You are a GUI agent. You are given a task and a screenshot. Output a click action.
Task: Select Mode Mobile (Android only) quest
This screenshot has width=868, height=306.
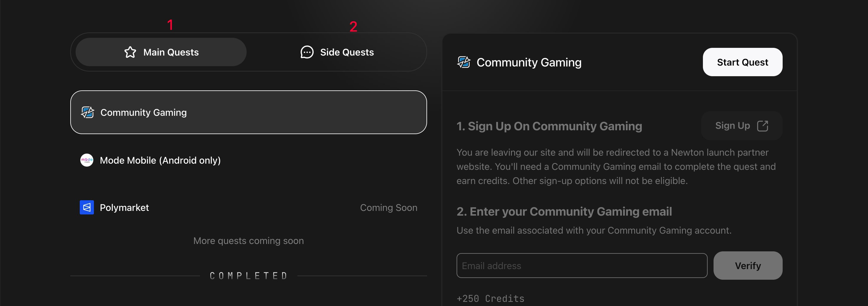tap(248, 160)
